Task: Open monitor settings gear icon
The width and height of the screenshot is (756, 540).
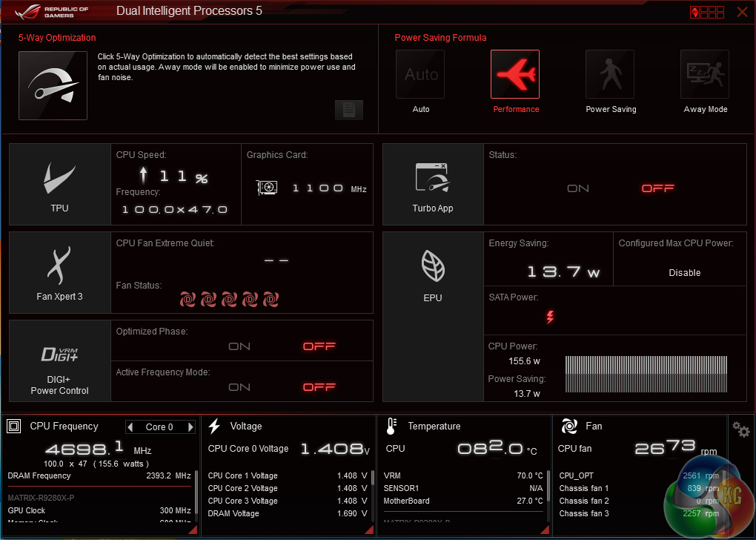Action: click(740, 429)
